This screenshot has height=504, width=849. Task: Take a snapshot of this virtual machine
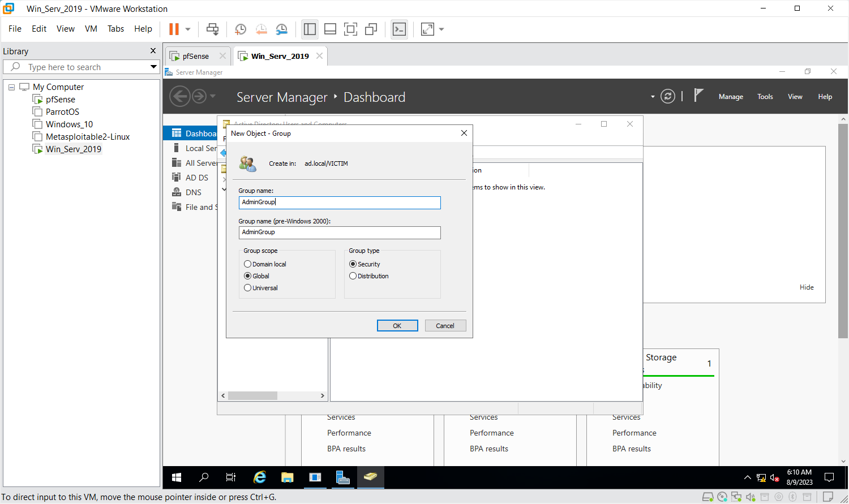point(241,29)
